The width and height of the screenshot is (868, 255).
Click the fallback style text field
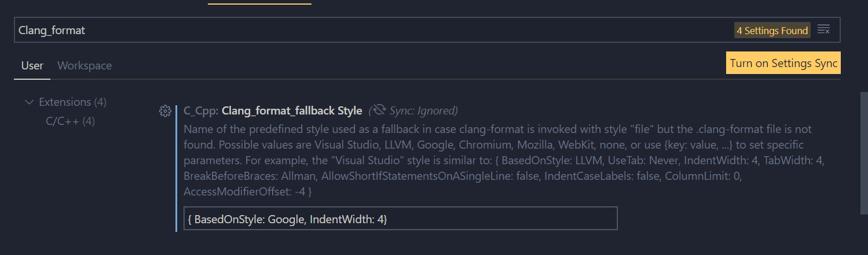pyautogui.click(x=400, y=219)
